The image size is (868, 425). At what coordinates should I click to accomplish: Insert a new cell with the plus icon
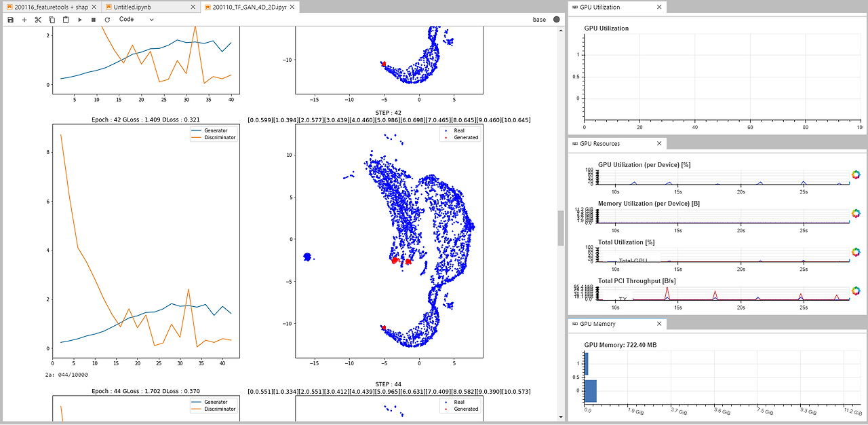coord(24,19)
